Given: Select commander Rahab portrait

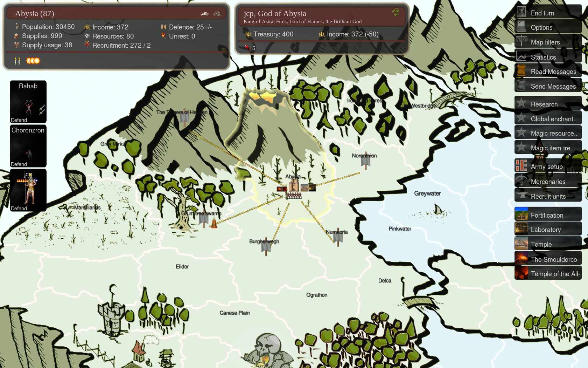Looking at the screenshot, I should click(28, 102).
